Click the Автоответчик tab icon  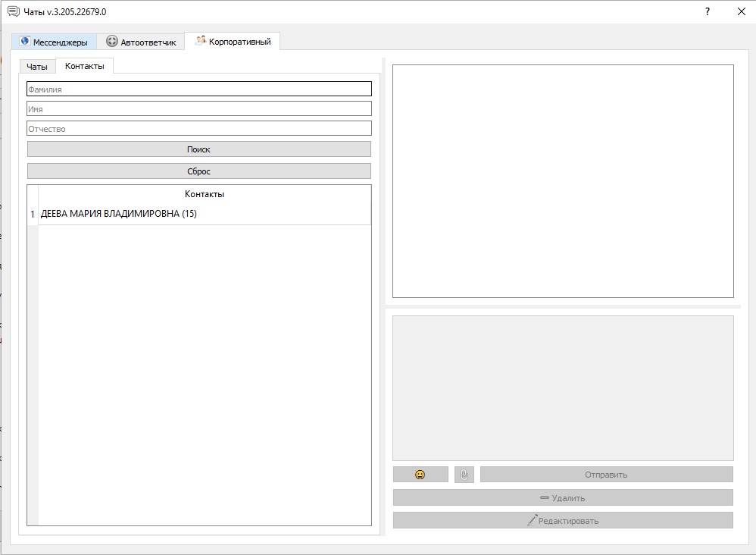point(112,42)
